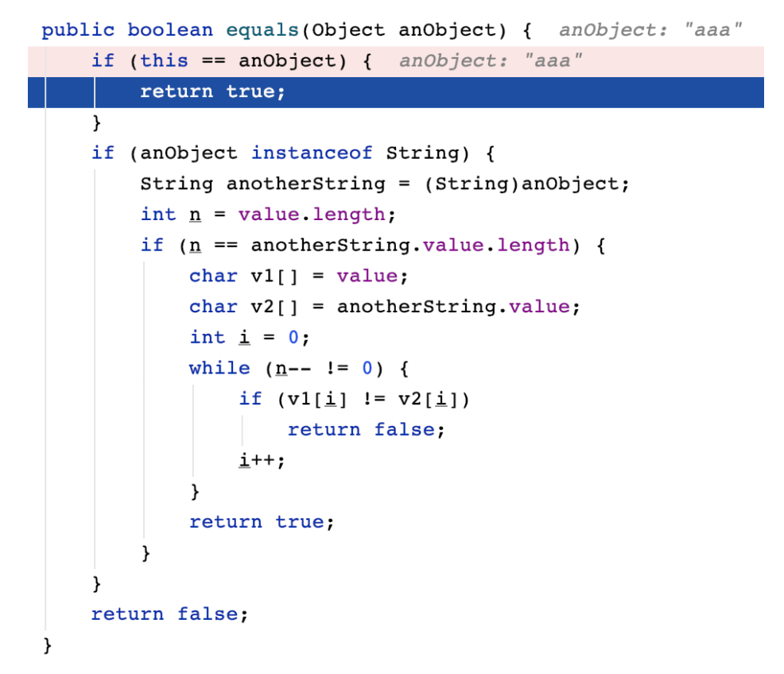Image resolution: width=784 pixels, height=674 pixels.
Task: Click 'instanceof' keyword
Action: [312, 153]
